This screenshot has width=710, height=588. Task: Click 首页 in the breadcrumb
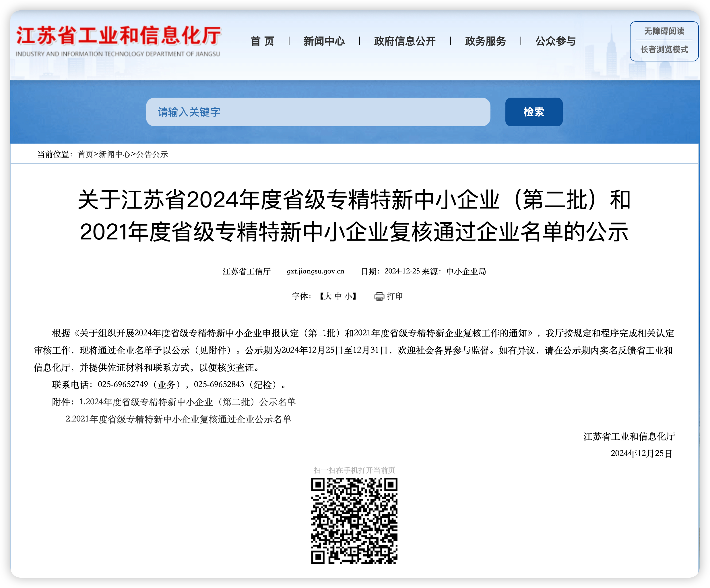pos(85,154)
